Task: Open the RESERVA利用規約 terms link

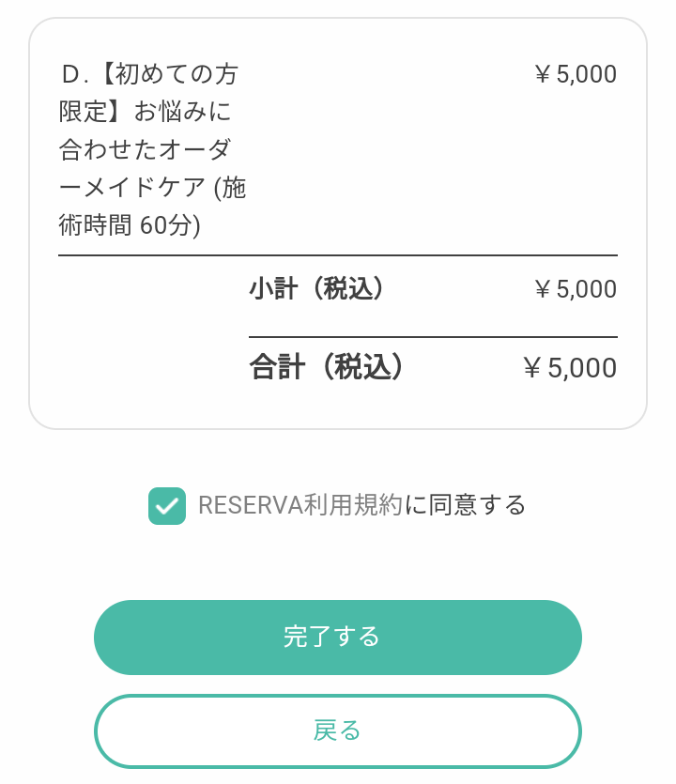Action: (x=300, y=505)
